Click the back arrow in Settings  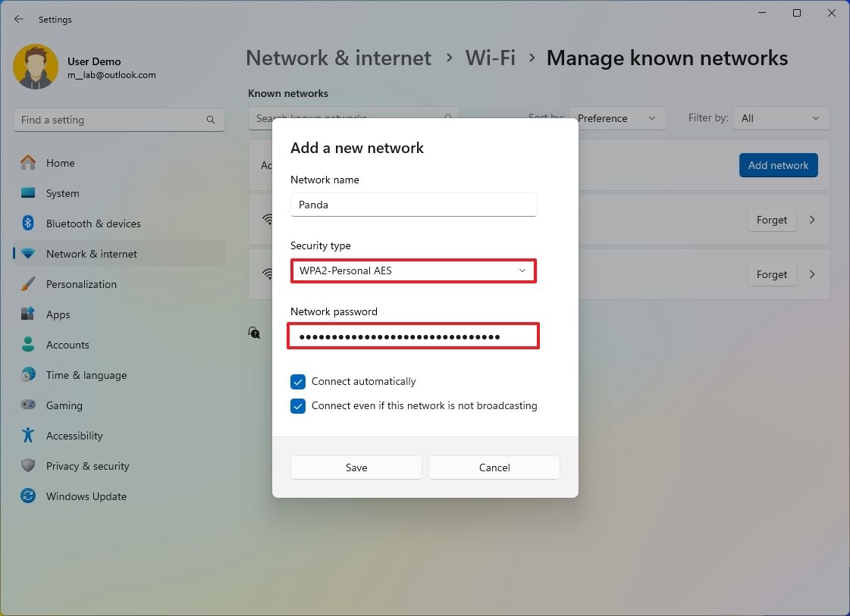pyautogui.click(x=18, y=19)
